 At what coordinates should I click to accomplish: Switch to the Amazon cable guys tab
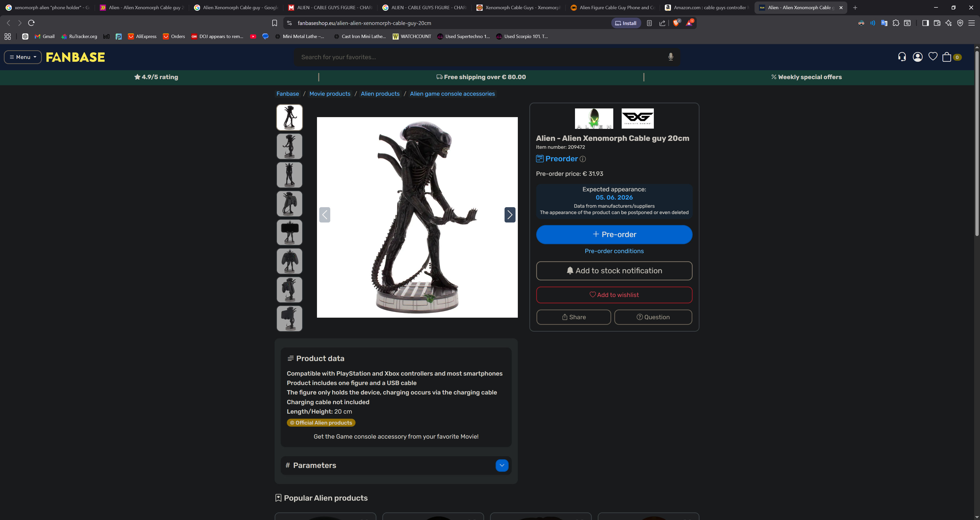point(706,8)
